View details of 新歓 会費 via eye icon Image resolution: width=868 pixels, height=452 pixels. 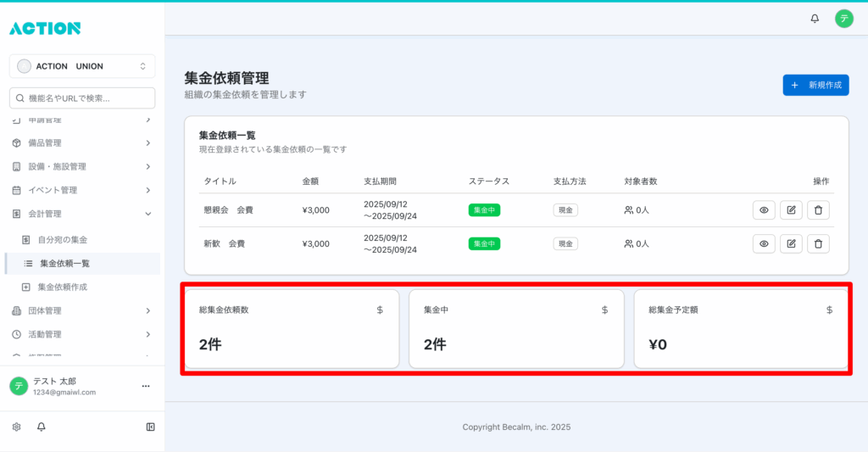[x=764, y=244]
